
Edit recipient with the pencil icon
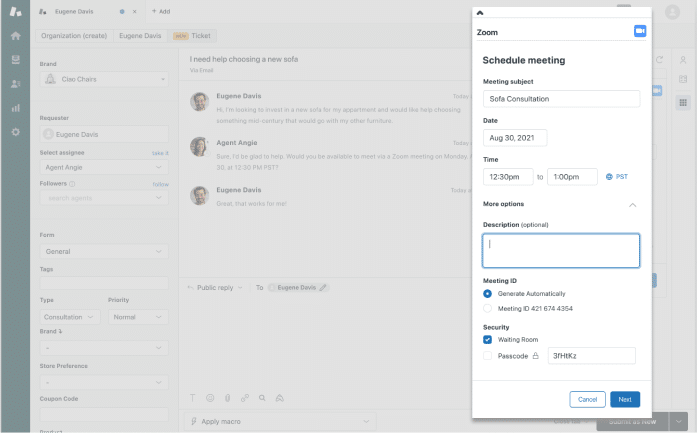(323, 288)
